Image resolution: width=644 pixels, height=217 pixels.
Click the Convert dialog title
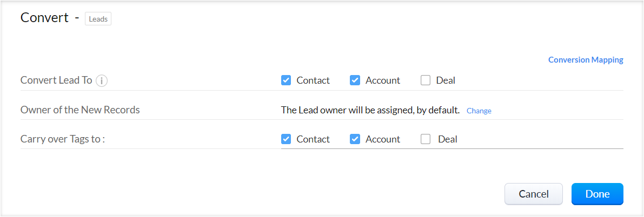[44, 18]
